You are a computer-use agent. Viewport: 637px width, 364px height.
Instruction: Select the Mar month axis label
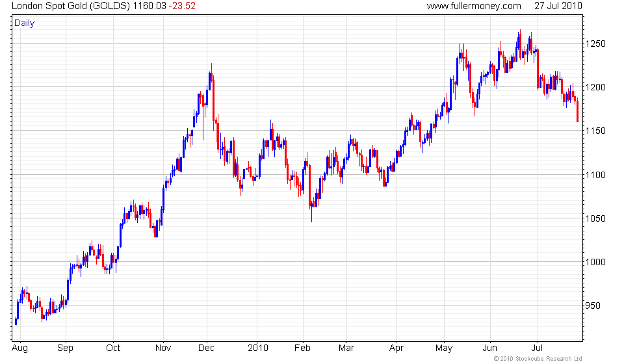pyautogui.click(x=346, y=348)
